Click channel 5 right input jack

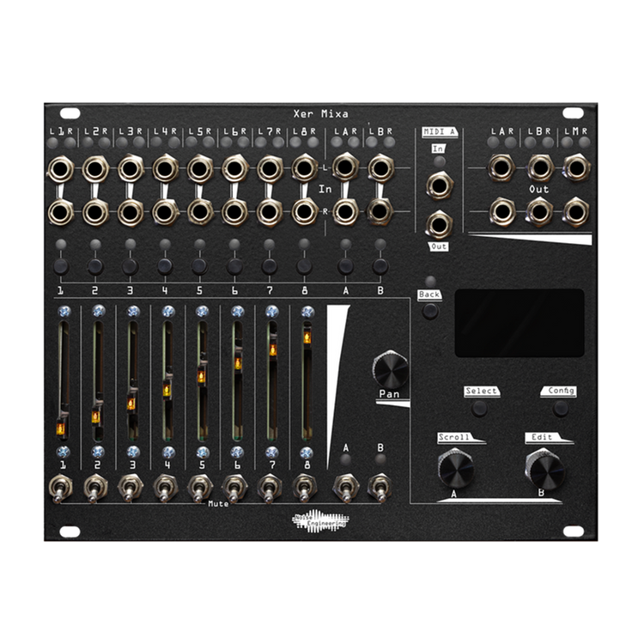point(200,212)
